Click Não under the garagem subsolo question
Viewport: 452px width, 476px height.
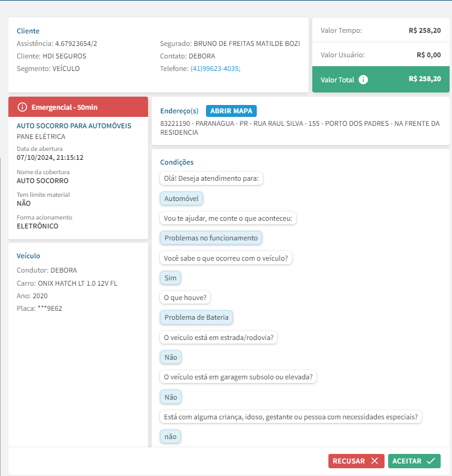pos(171,397)
